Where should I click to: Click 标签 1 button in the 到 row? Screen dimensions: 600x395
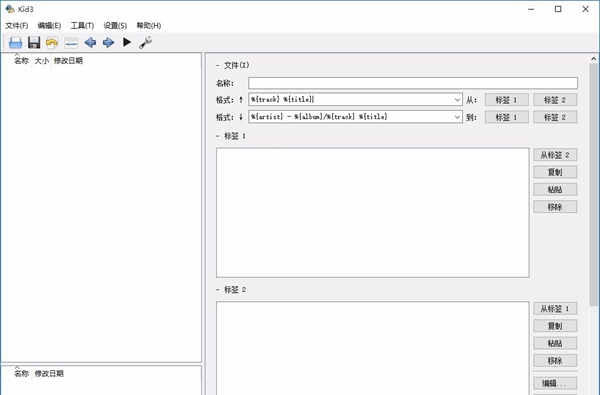point(507,117)
